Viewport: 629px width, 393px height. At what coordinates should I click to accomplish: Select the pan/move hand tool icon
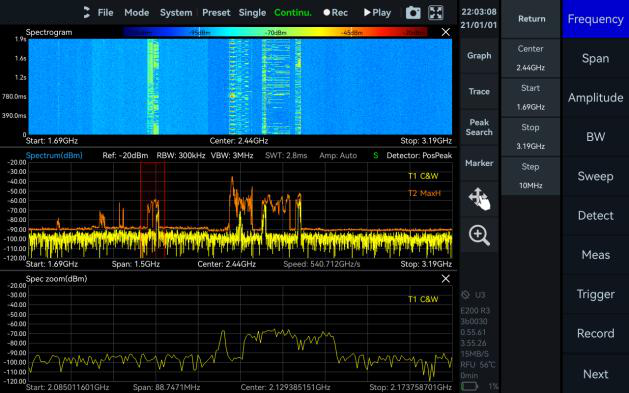479,199
